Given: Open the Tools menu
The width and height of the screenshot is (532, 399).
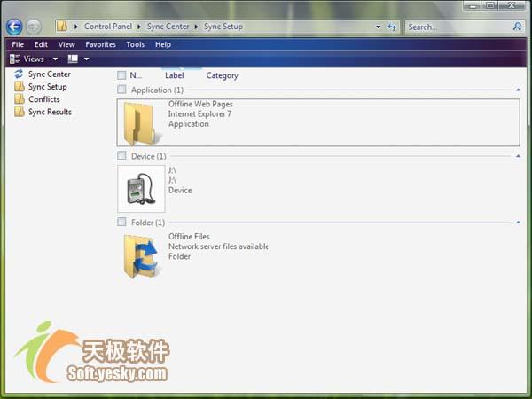Looking at the screenshot, I should click(136, 44).
